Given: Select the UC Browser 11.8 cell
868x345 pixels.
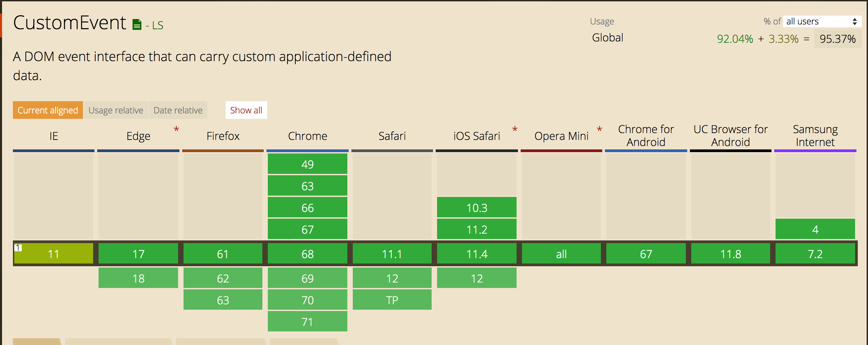Looking at the screenshot, I should (730, 254).
